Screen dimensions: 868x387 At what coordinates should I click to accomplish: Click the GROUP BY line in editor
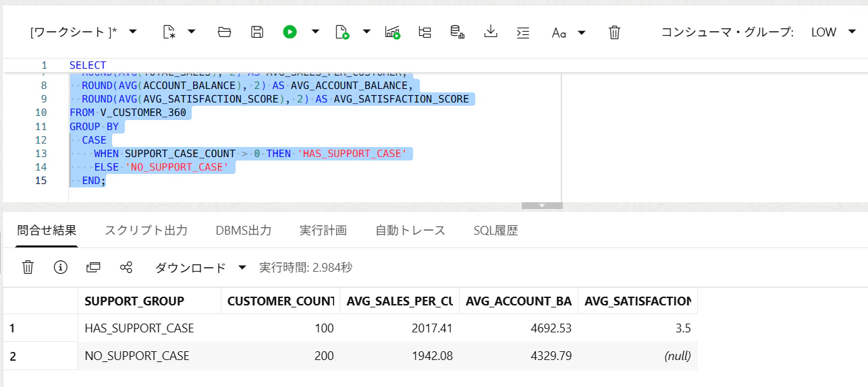pos(94,126)
